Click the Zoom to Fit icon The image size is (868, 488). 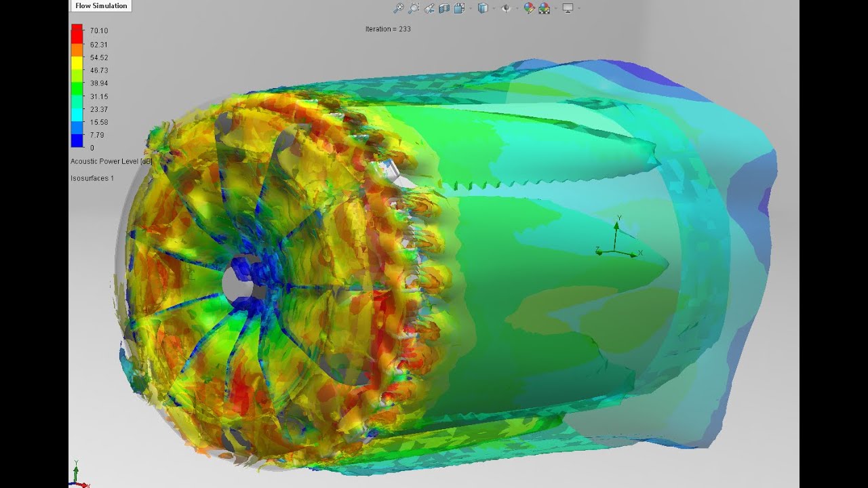coord(399,8)
